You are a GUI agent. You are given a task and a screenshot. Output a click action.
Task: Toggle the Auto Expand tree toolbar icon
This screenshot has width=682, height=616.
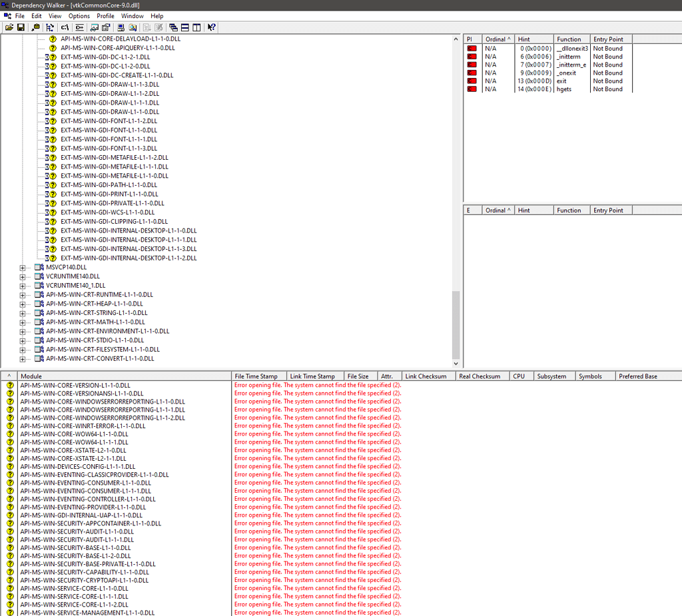click(x=51, y=27)
